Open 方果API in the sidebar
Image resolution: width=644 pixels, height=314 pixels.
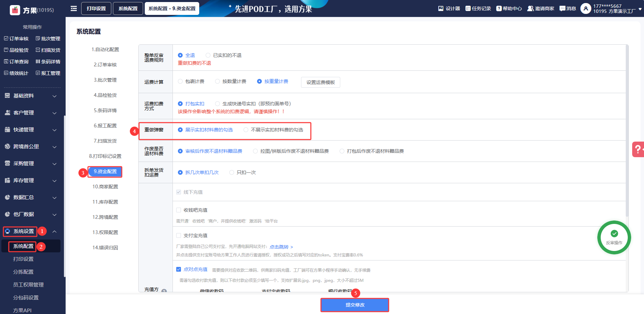click(22, 311)
